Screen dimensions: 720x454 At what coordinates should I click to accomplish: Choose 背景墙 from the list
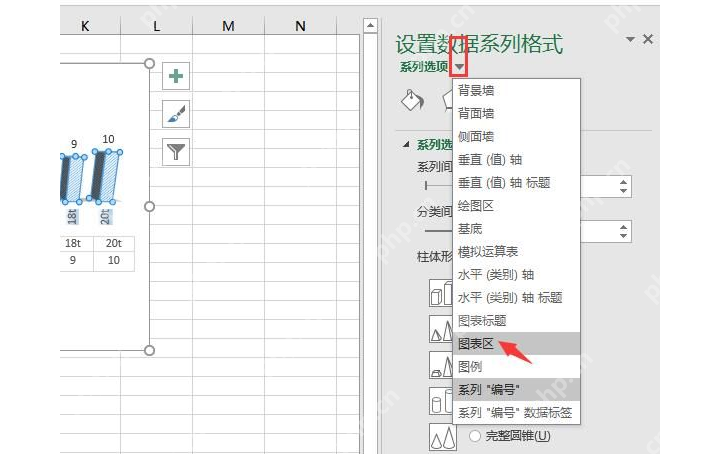coord(516,90)
